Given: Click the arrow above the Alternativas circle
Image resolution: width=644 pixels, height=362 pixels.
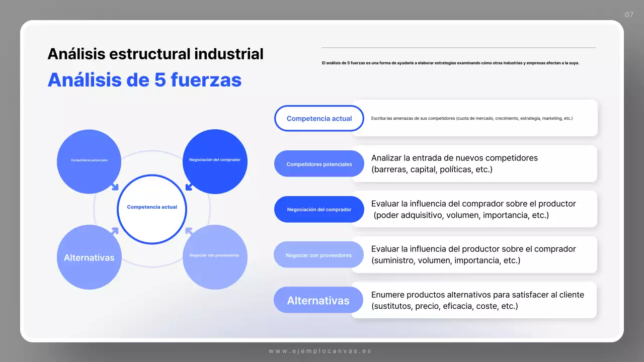Looking at the screenshot, I should pos(115,231).
